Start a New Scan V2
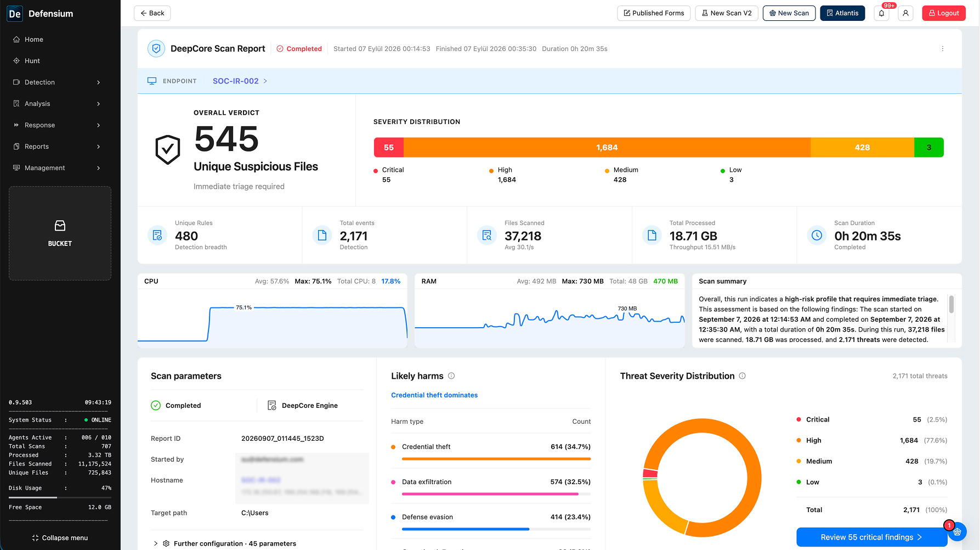This screenshot has width=980, height=550. coord(727,13)
